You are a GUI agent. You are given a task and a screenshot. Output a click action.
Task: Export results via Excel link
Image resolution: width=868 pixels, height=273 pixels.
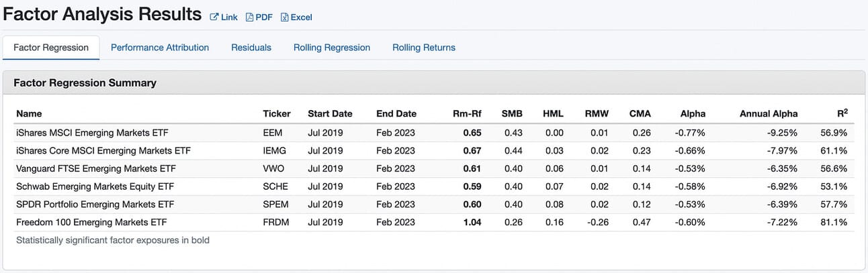(x=301, y=17)
